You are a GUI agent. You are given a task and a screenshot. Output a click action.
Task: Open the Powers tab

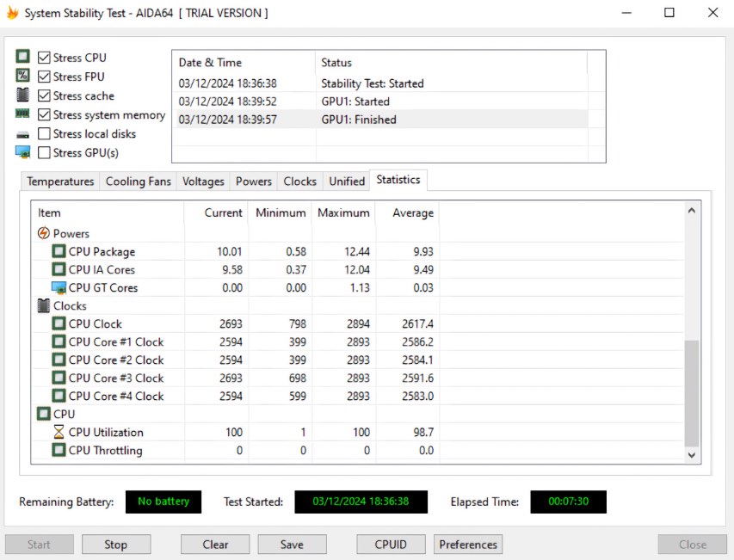(x=254, y=182)
